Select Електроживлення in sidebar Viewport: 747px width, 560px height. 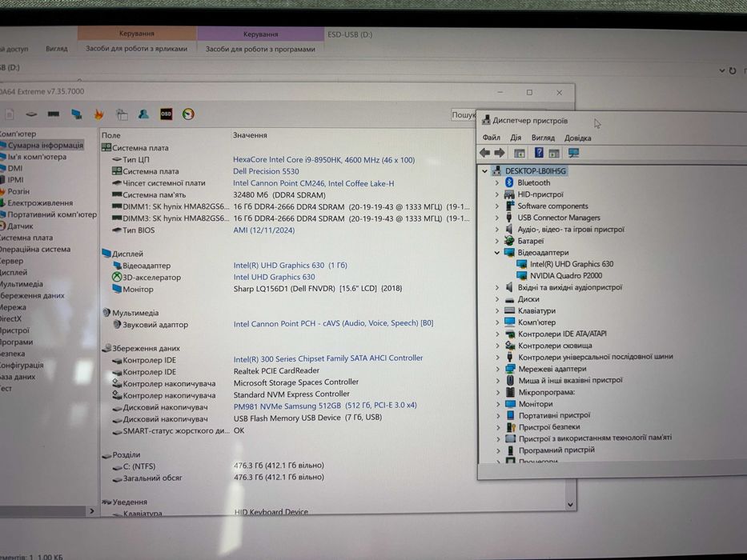(x=40, y=203)
